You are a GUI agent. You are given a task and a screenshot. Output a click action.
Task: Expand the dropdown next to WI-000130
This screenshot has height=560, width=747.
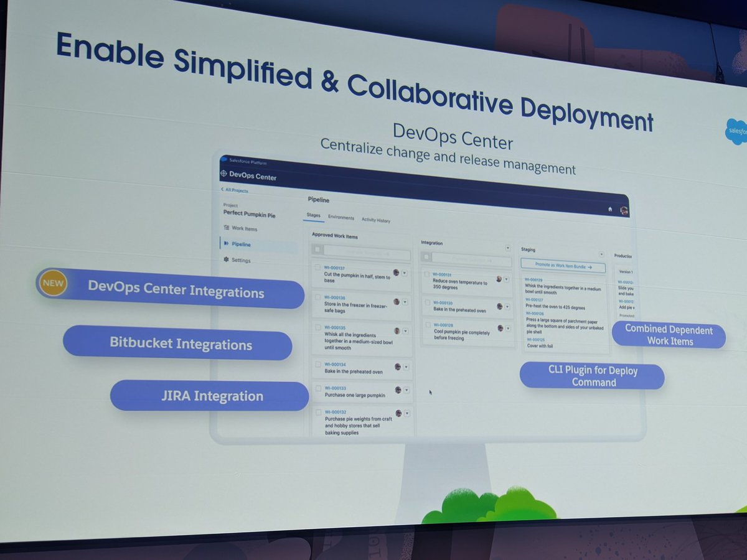[507, 307]
